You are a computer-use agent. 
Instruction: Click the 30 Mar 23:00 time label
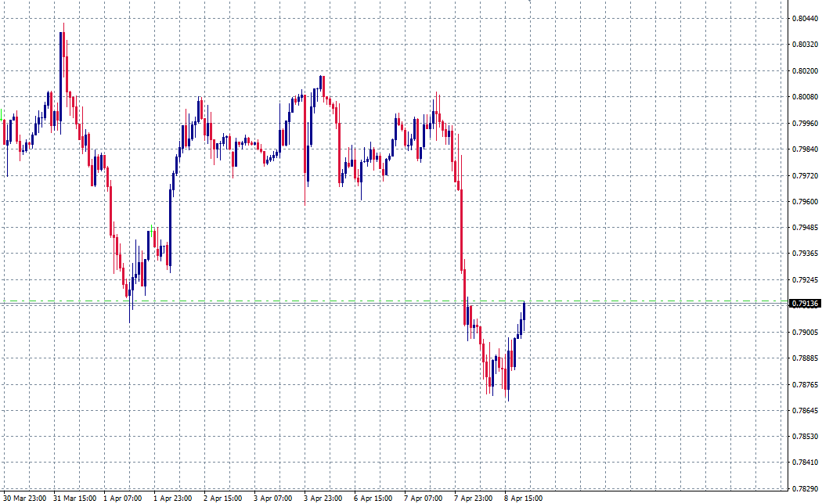click(26, 497)
